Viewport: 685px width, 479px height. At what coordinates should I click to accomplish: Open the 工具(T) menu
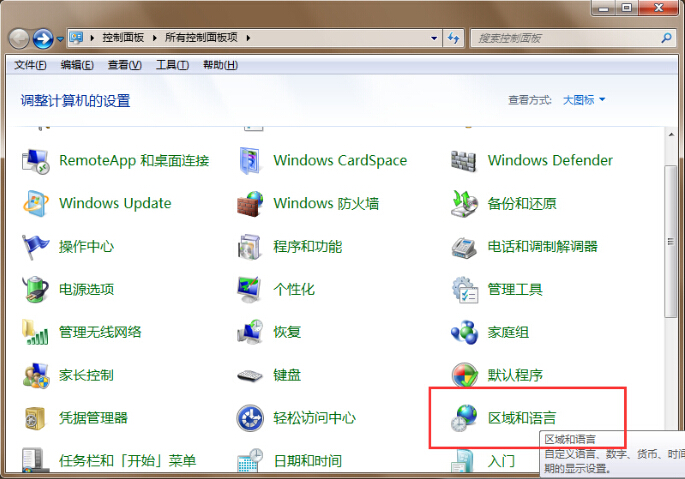tap(172, 65)
